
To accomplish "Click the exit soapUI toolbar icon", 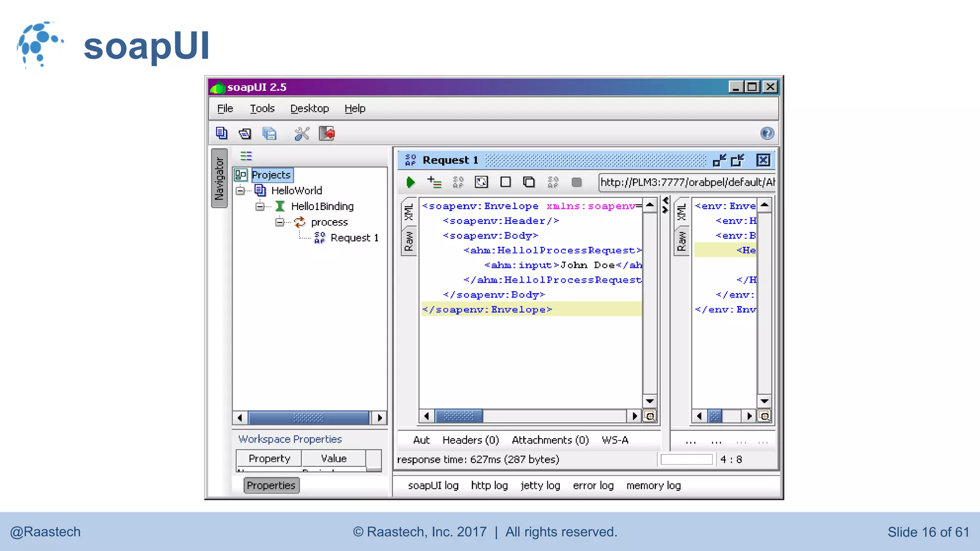I will coord(327,133).
